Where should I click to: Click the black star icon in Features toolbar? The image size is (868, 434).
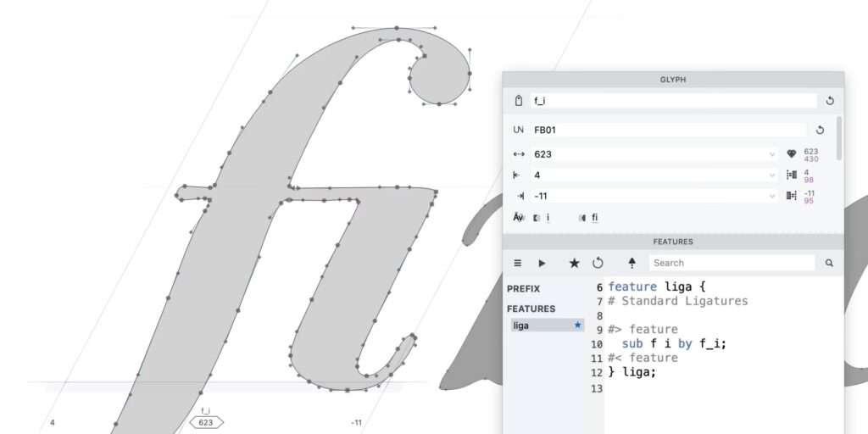(574, 264)
